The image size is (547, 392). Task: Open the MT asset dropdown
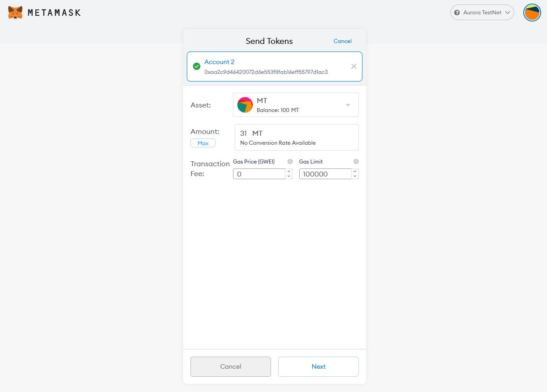tap(296, 105)
